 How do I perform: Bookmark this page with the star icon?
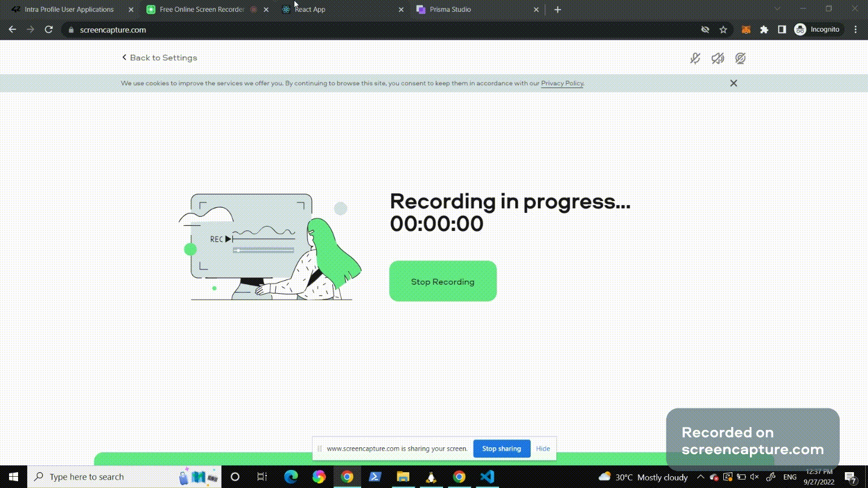pyautogui.click(x=723, y=29)
